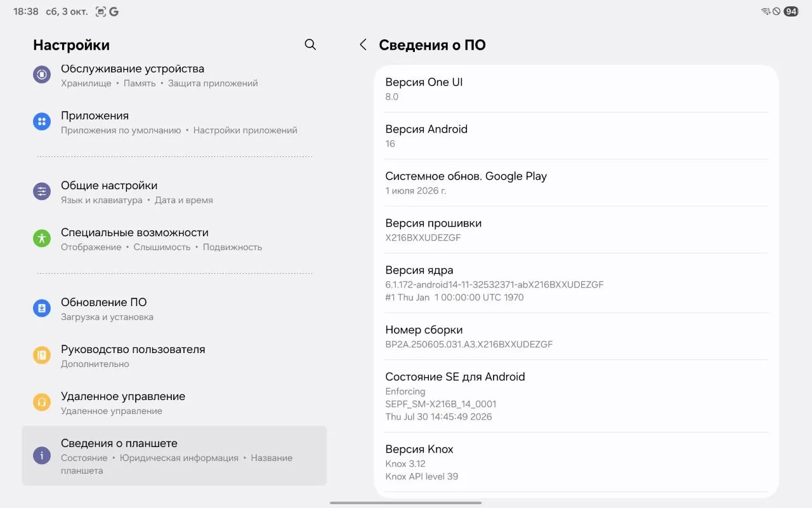Viewport: 812px width, 508px height.
Task: Tap the Настройки heading
Action: pyautogui.click(x=71, y=45)
